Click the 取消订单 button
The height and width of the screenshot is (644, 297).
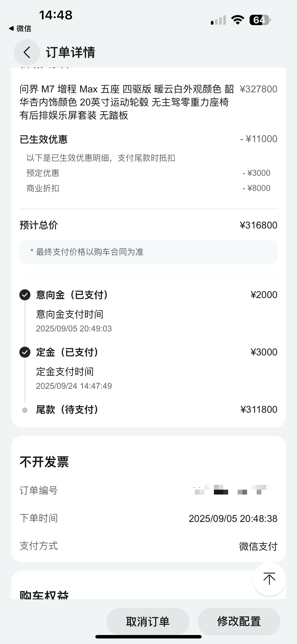[148, 621]
